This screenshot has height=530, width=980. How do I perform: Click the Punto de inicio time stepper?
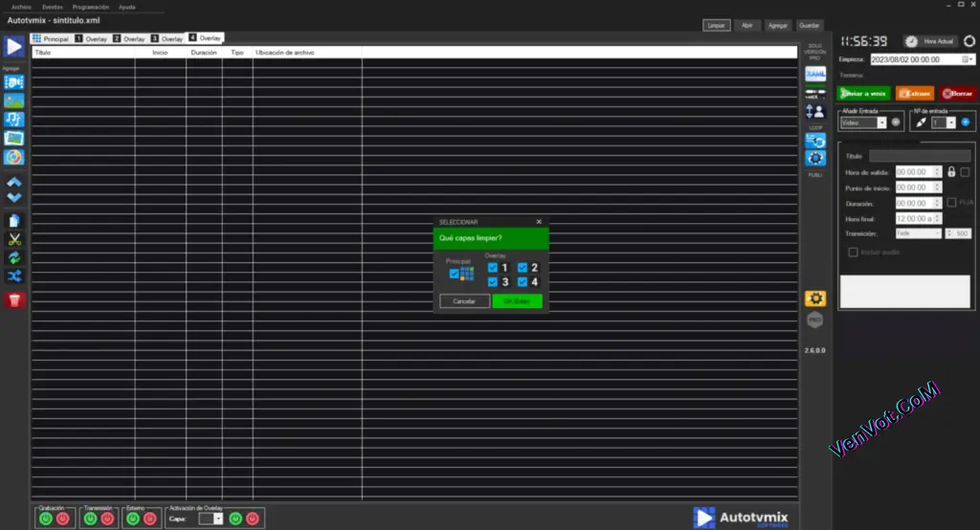936,188
